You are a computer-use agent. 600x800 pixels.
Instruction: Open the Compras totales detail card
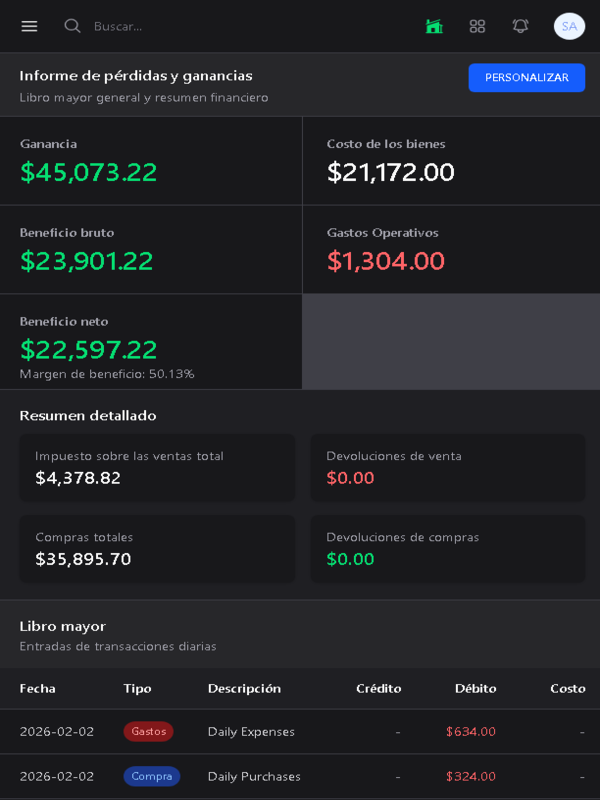click(157, 549)
